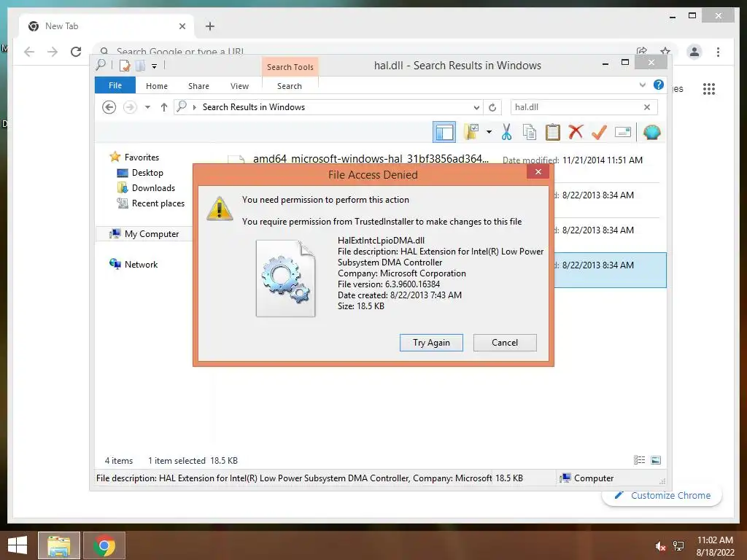Open the Chrome profile avatar

point(694,52)
